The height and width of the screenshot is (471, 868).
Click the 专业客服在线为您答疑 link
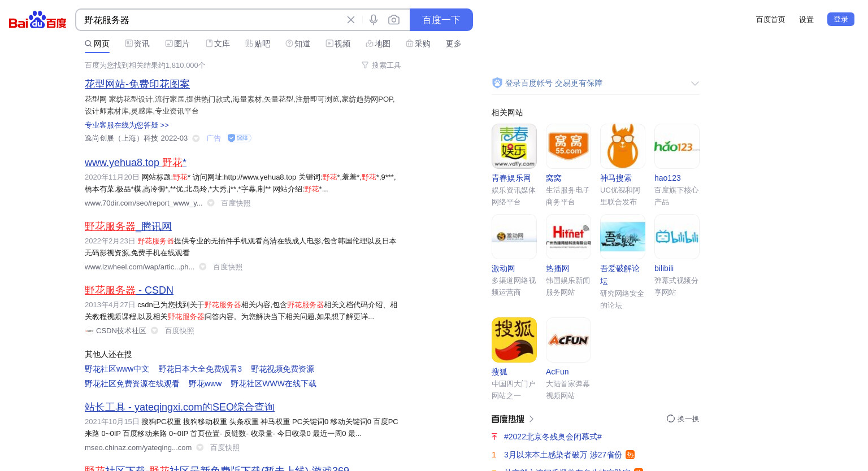[127, 125]
